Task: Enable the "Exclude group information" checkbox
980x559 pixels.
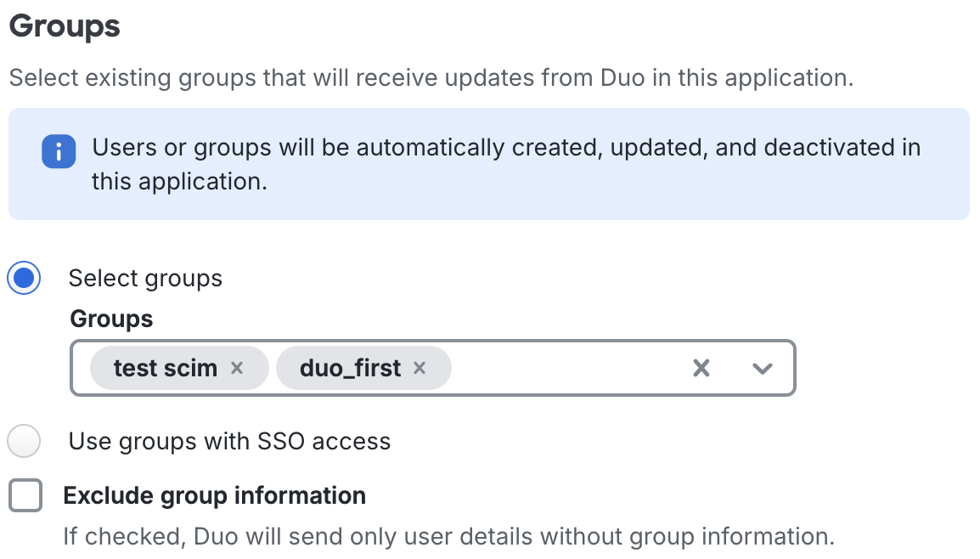Action: (x=24, y=494)
